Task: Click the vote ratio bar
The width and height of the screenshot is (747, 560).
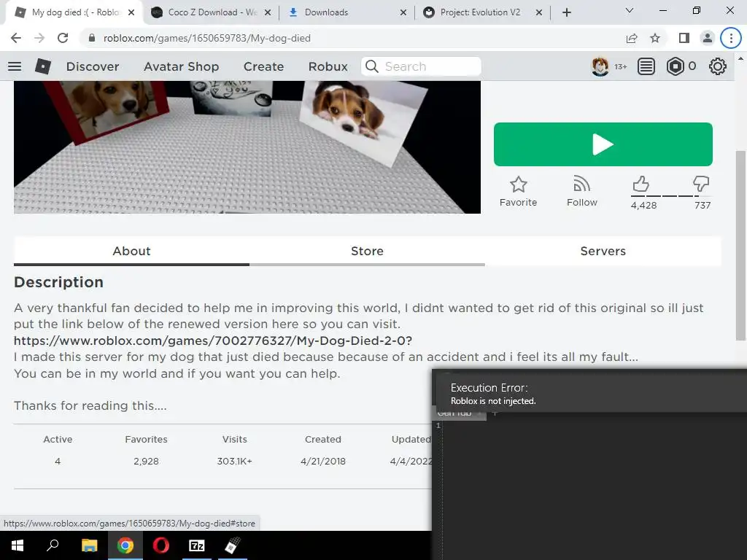Action: point(671,195)
